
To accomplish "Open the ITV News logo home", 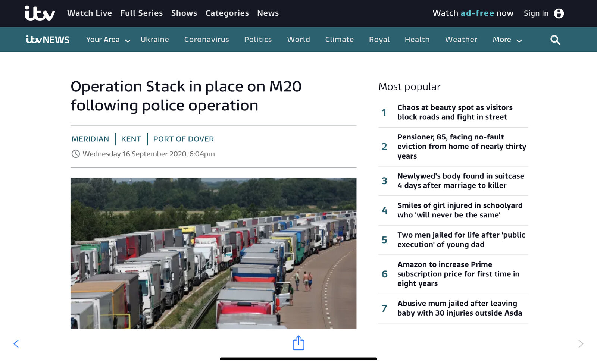I will (48, 40).
